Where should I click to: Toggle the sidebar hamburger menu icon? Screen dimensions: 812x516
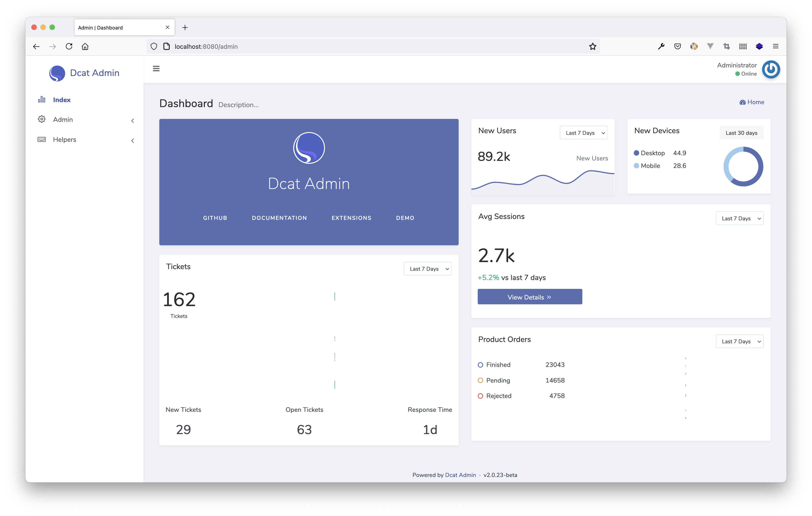[x=156, y=69]
